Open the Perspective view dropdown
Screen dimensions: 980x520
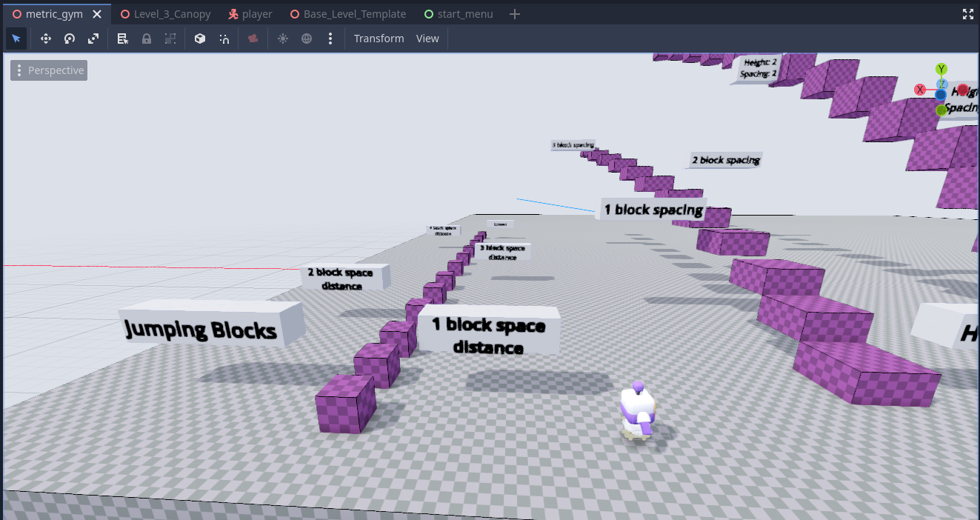click(x=49, y=70)
